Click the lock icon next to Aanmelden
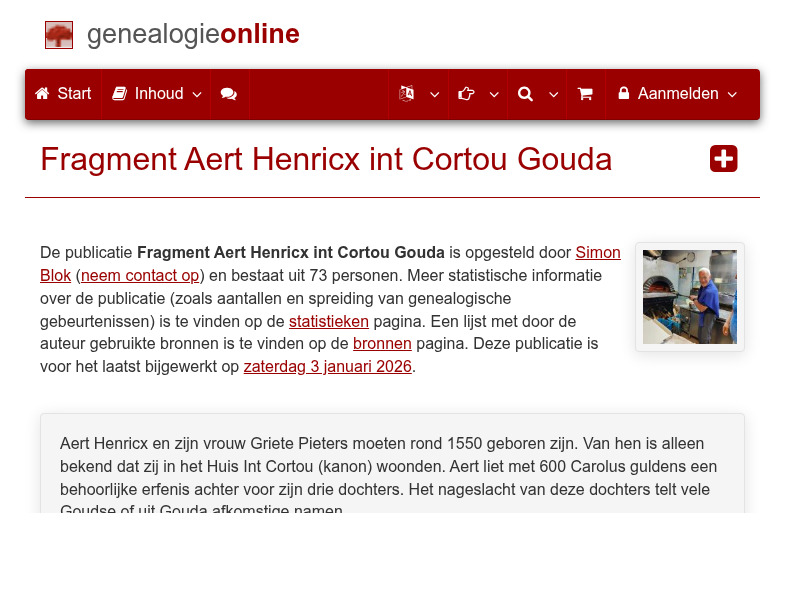 pos(624,93)
